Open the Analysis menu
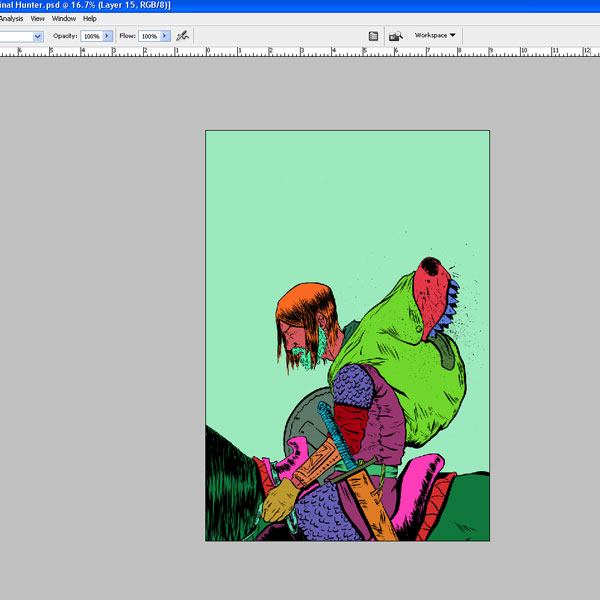 [11, 18]
